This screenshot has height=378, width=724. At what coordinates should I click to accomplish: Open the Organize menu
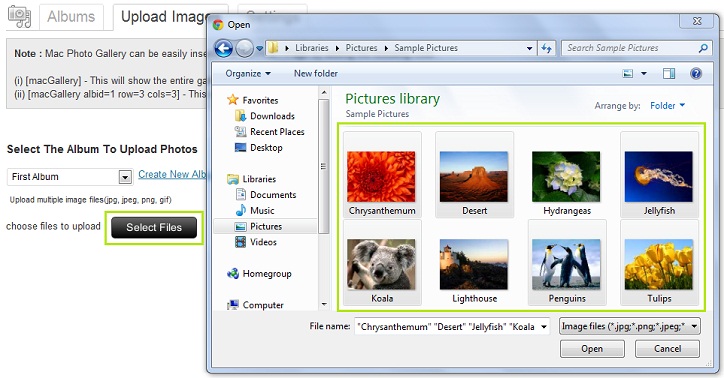(x=248, y=73)
